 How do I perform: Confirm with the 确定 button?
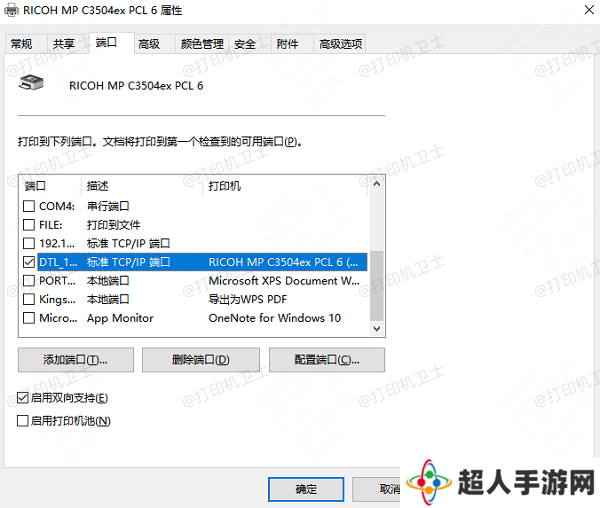coord(306,489)
